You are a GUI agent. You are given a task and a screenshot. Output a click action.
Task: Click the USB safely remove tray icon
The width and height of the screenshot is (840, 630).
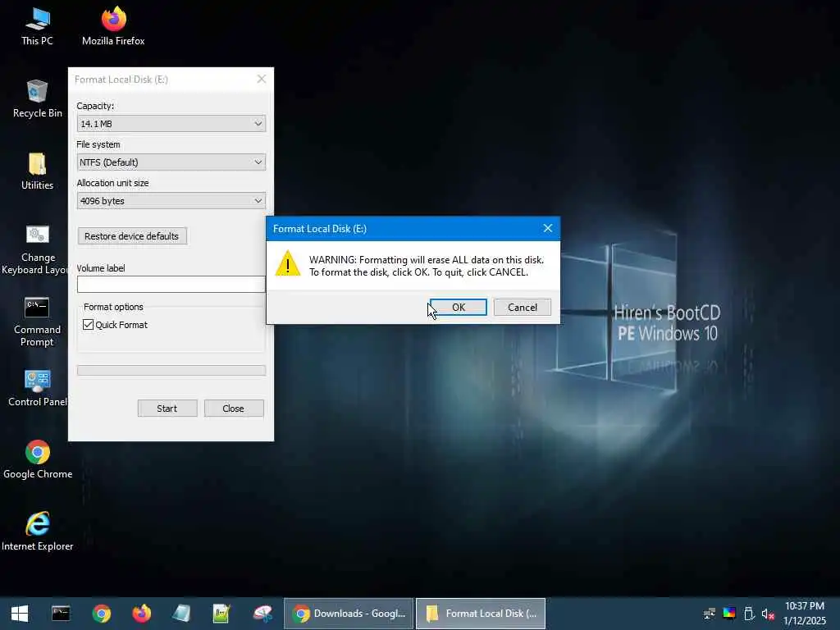click(x=749, y=614)
